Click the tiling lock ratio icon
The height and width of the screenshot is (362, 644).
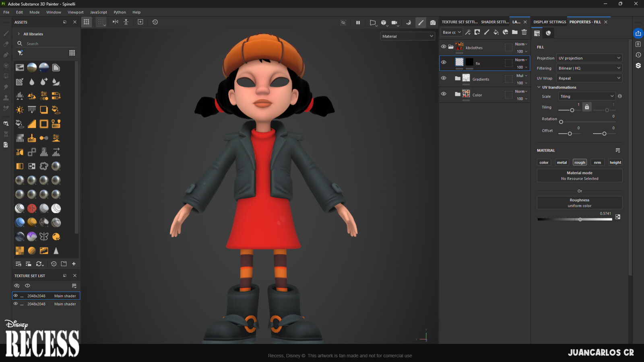point(587,107)
